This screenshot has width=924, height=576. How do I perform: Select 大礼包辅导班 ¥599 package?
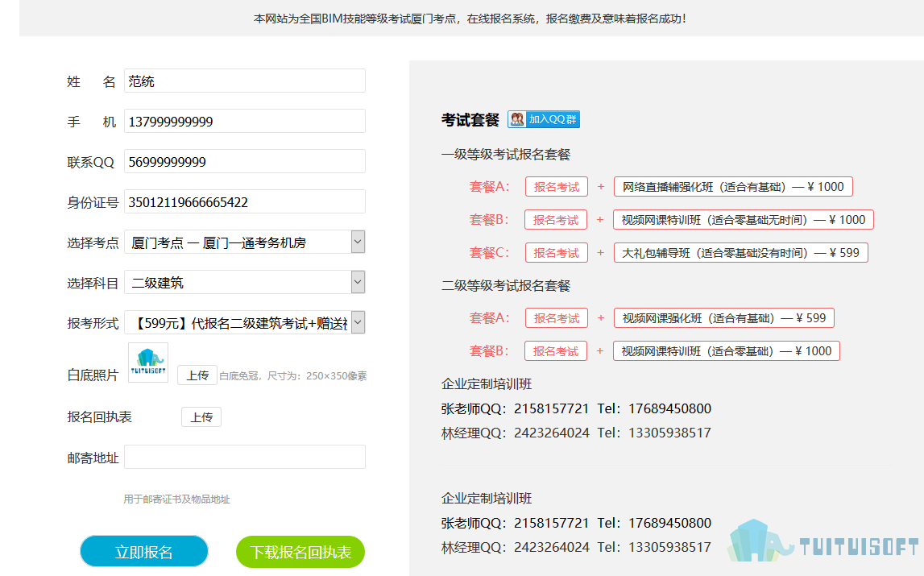tap(741, 253)
